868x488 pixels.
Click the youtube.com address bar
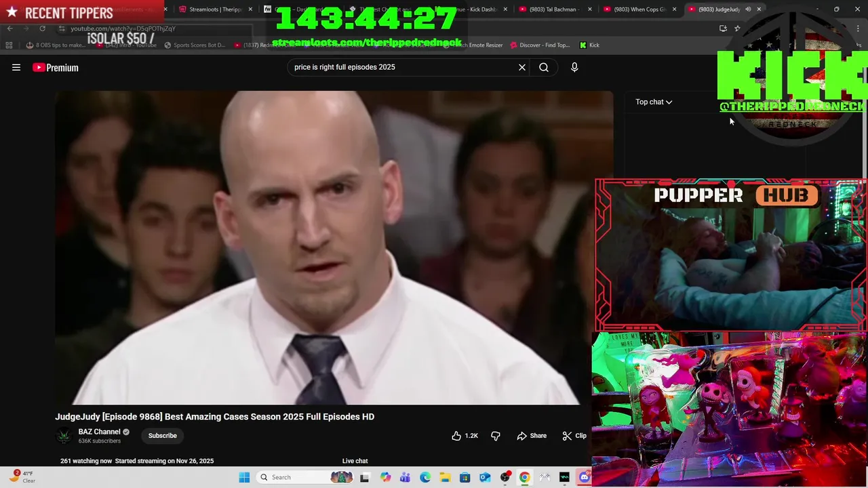123,28
